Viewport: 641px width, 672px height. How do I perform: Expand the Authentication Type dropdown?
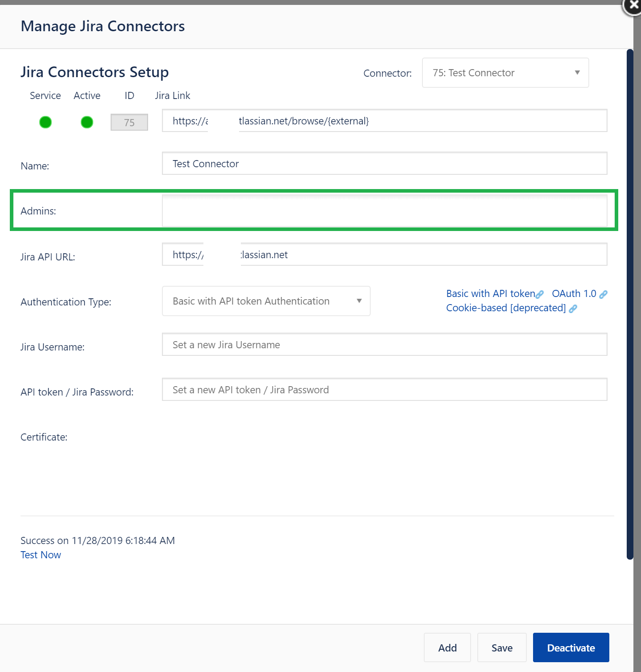click(266, 301)
